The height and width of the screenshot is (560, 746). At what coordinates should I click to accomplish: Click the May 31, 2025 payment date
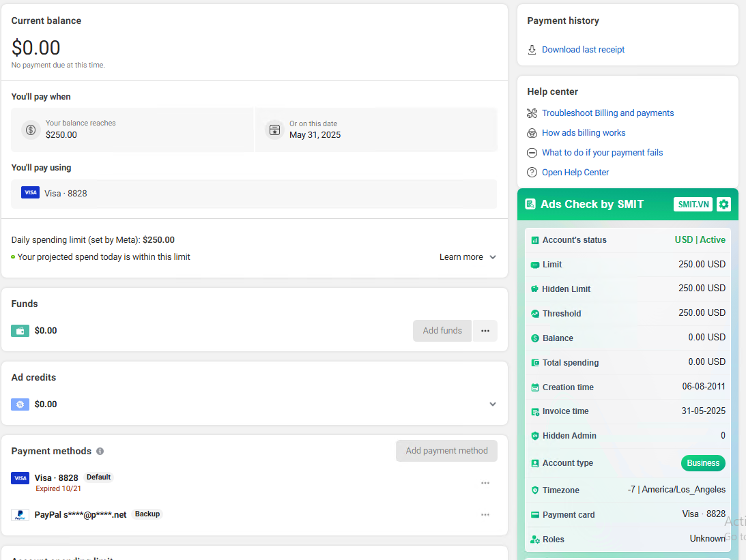click(315, 135)
